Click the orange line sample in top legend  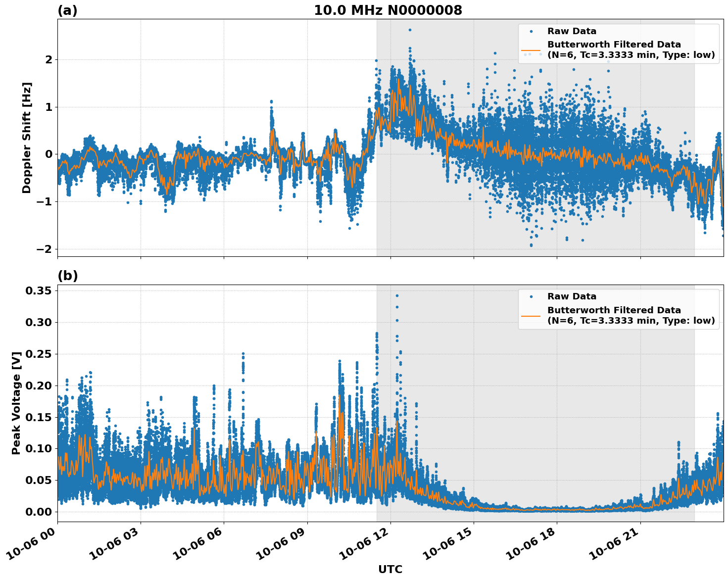click(x=531, y=50)
